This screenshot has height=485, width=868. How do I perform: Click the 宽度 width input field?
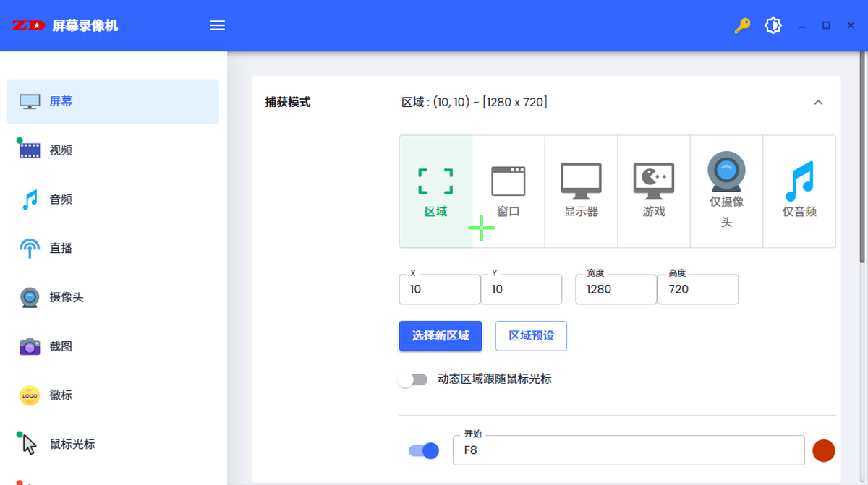click(x=616, y=289)
